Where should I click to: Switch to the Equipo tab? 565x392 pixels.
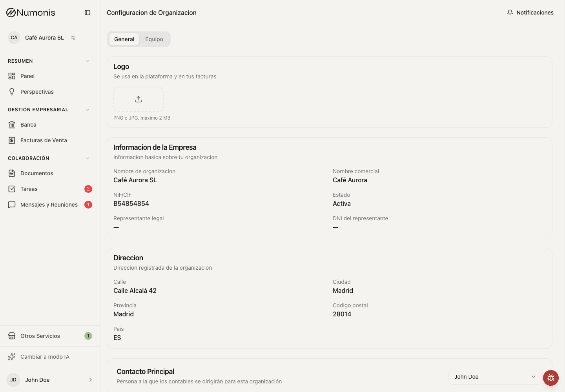[x=154, y=39]
